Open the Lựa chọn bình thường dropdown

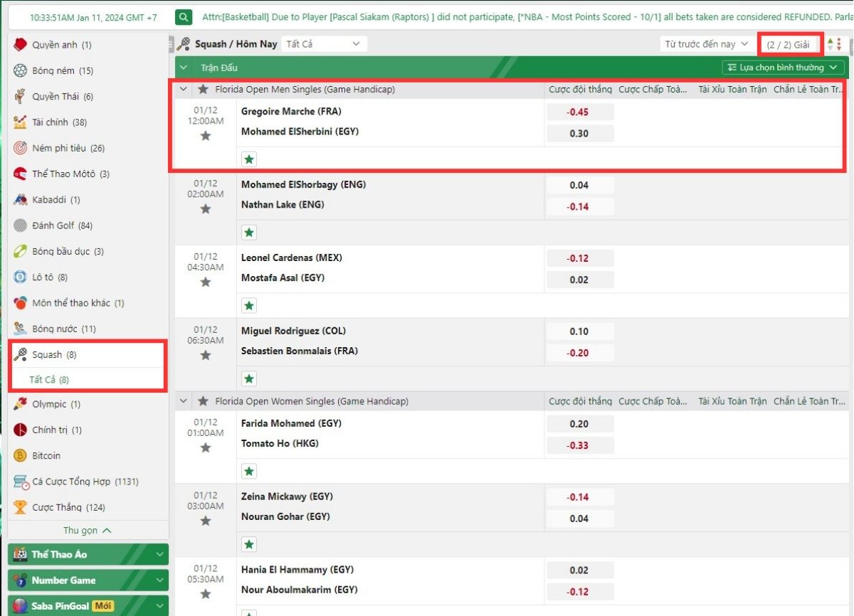coord(783,68)
